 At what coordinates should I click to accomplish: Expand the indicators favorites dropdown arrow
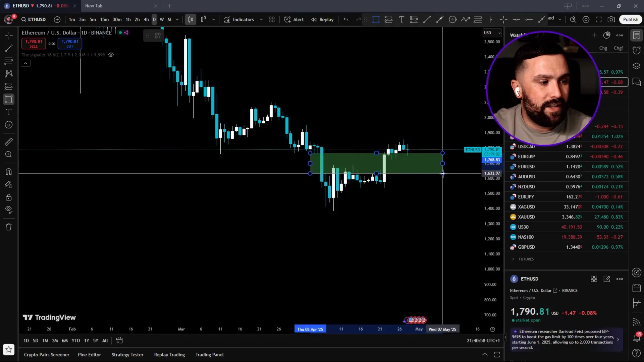(x=261, y=19)
